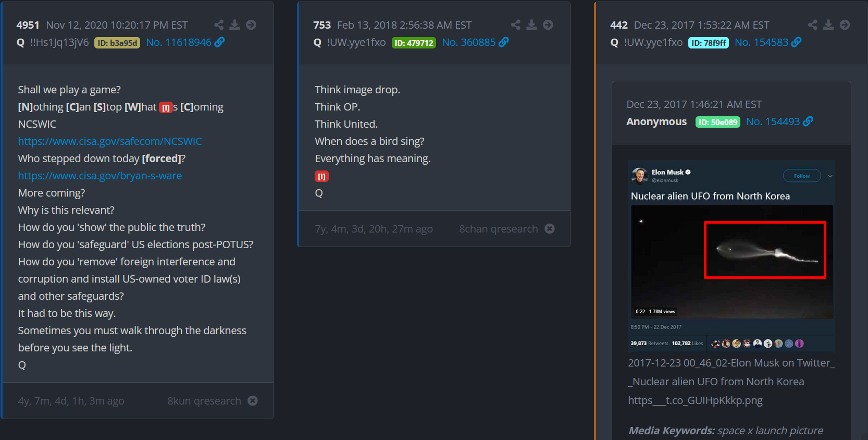Viewport: 868px width, 440px height.
Task: Open post 4951 with arrow icon
Action: click(x=251, y=25)
